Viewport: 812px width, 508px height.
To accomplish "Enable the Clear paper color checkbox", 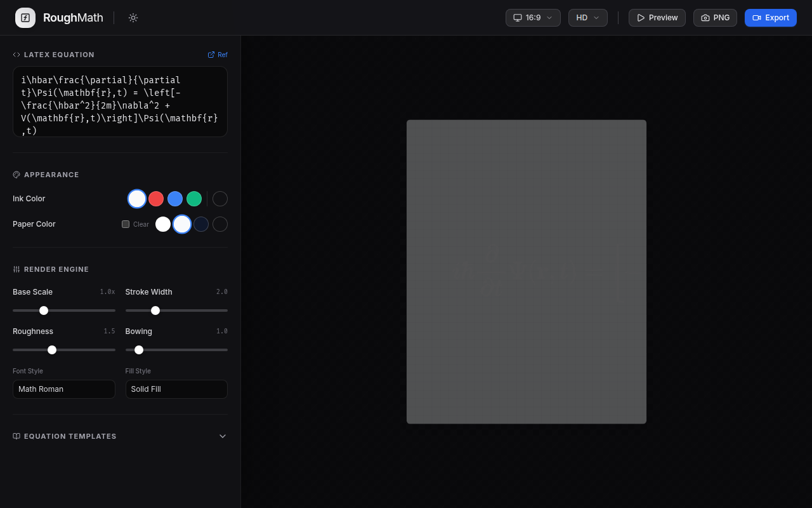I will click(126, 224).
